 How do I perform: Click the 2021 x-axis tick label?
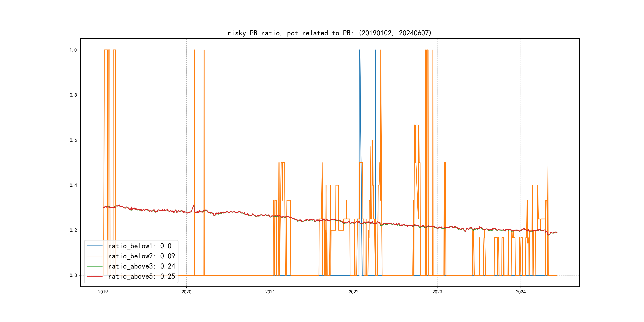270,292
